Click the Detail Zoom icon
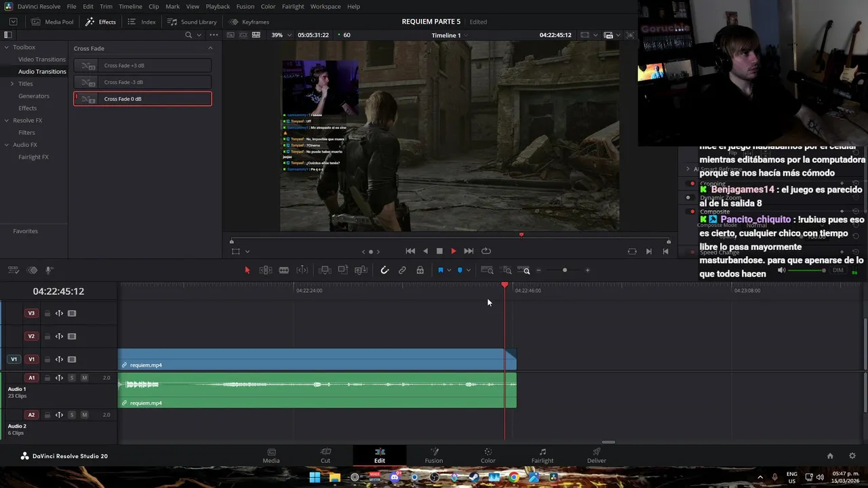This screenshot has width=868, height=488. 507,270
